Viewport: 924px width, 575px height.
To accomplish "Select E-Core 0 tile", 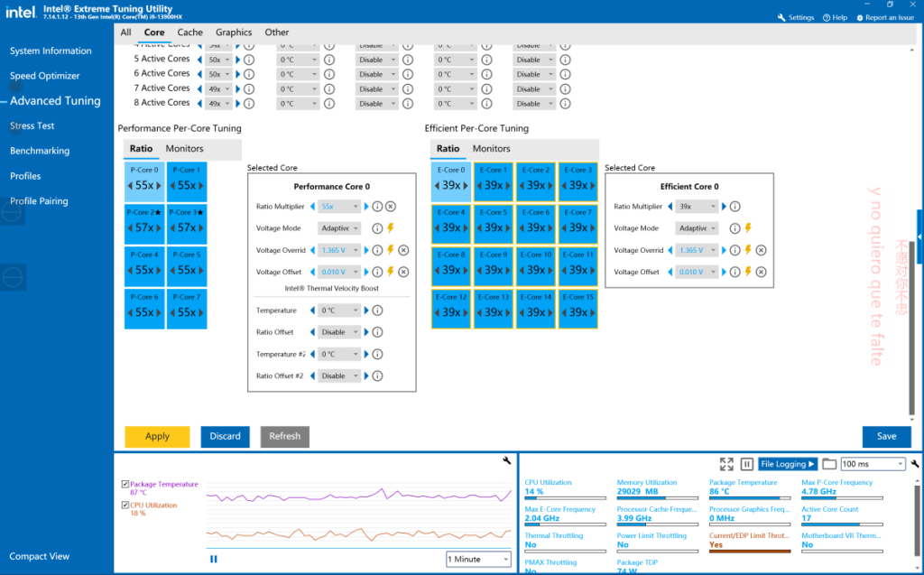I will tap(451, 181).
